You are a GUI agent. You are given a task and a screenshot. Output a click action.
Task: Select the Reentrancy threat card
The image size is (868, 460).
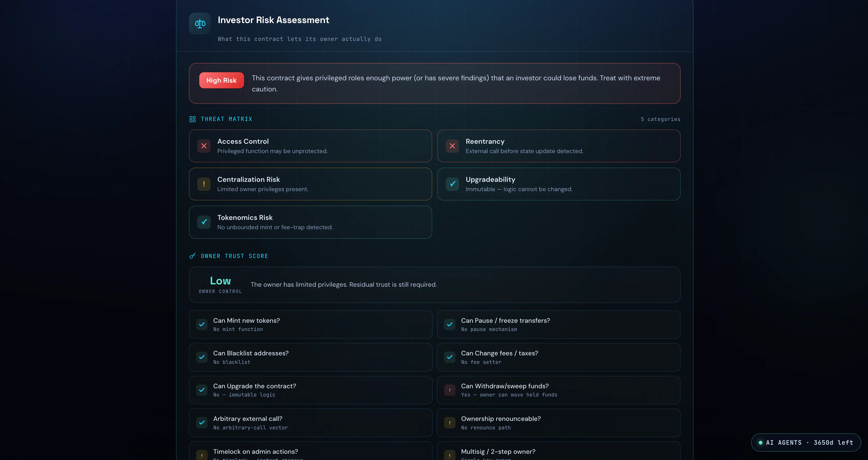point(559,146)
